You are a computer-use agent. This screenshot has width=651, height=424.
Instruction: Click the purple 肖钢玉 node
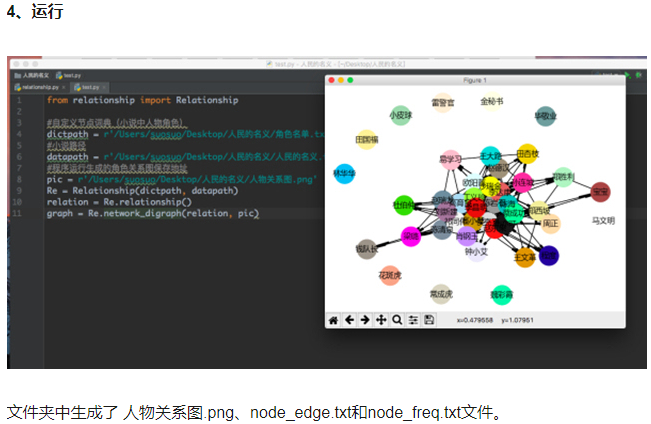[467, 236]
